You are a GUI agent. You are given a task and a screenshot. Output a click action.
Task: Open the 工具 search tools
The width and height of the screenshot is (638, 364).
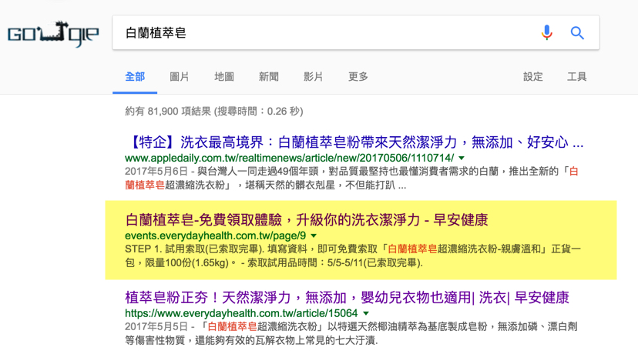coord(577,77)
